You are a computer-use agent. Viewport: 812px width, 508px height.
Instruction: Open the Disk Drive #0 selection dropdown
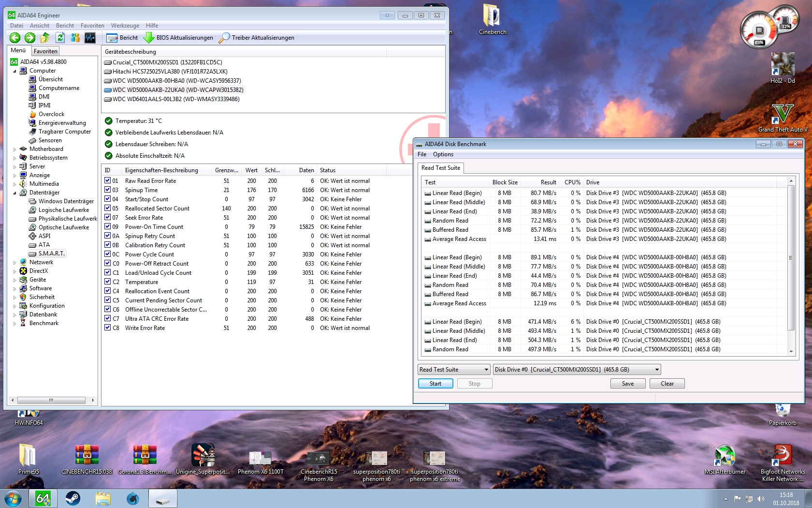[577, 370]
